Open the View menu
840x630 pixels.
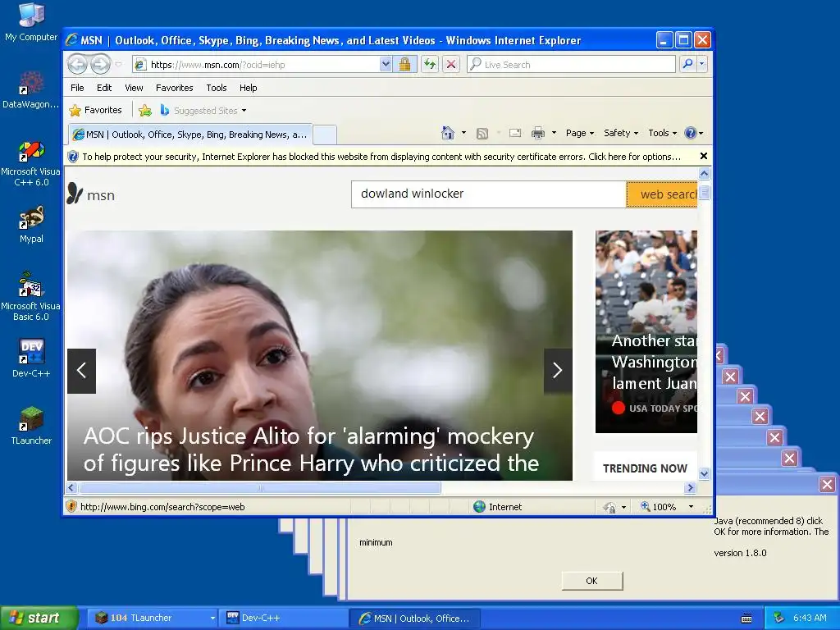(134, 88)
